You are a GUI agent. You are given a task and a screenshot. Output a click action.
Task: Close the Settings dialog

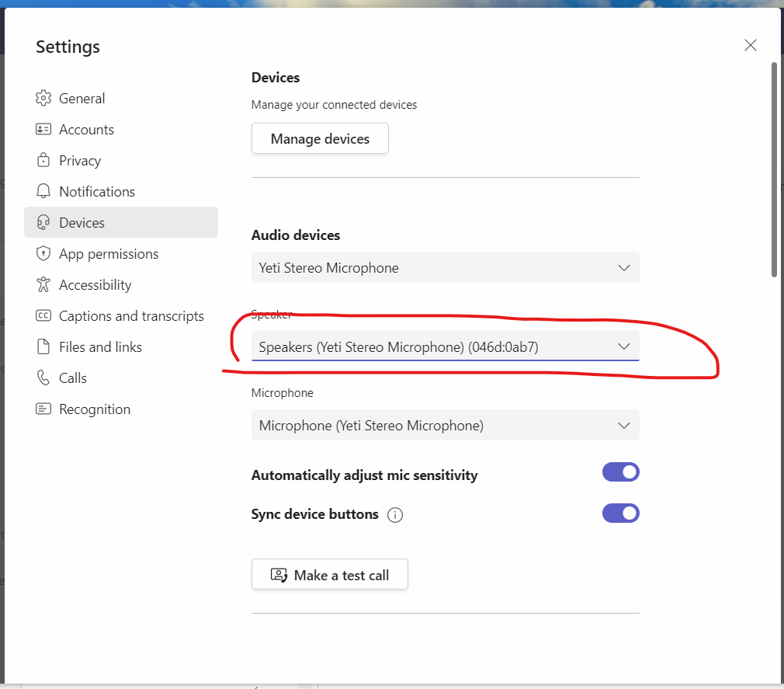(x=750, y=45)
